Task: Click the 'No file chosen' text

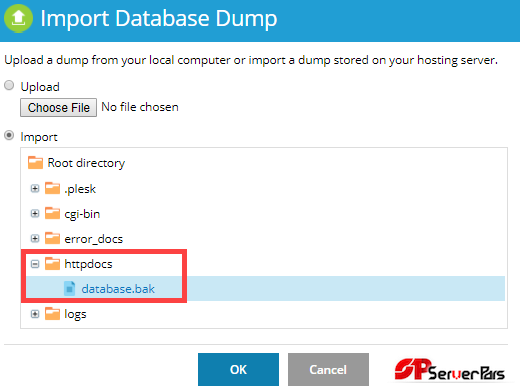Action: point(140,107)
